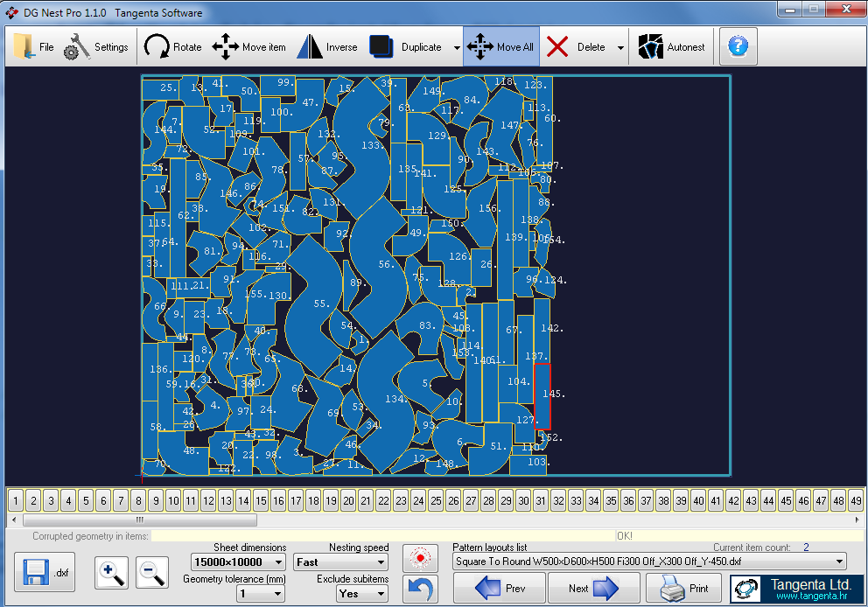Screen dimensions: 868x607
Task: Select nested part 56
Action: tap(377, 266)
